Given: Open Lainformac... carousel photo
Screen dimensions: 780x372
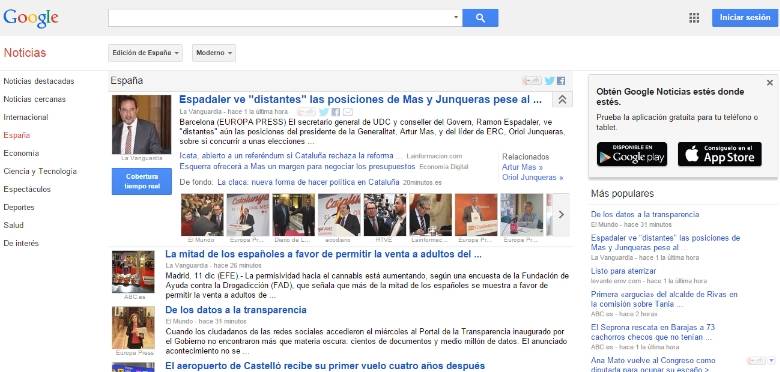Looking at the screenshot, I should (x=430, y=214).
